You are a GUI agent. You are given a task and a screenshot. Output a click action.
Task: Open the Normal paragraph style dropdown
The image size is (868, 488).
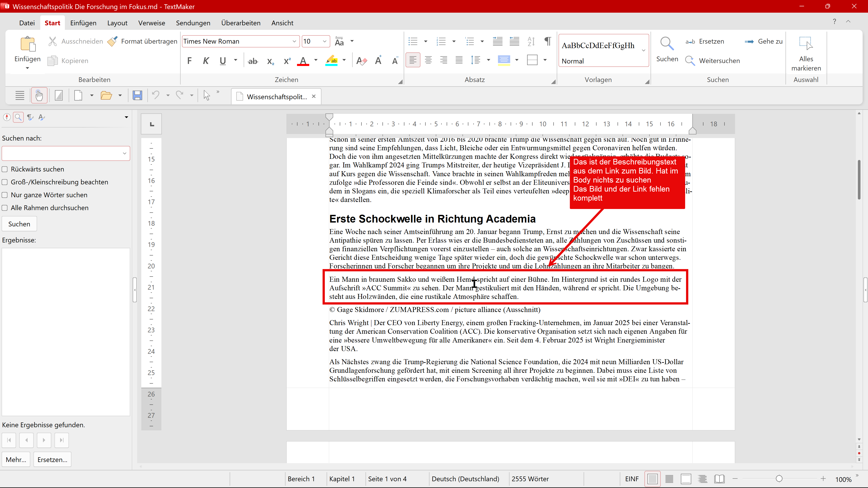(x=644, y=51)
